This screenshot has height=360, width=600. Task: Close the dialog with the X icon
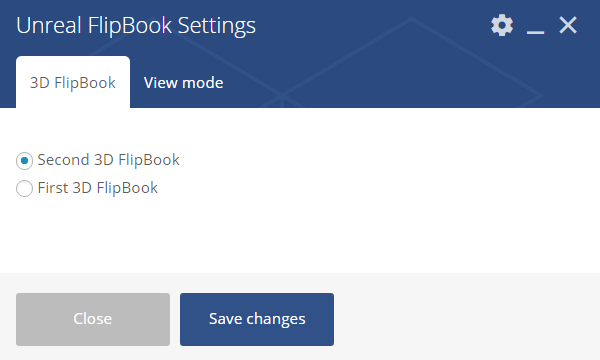coord(568,26)
